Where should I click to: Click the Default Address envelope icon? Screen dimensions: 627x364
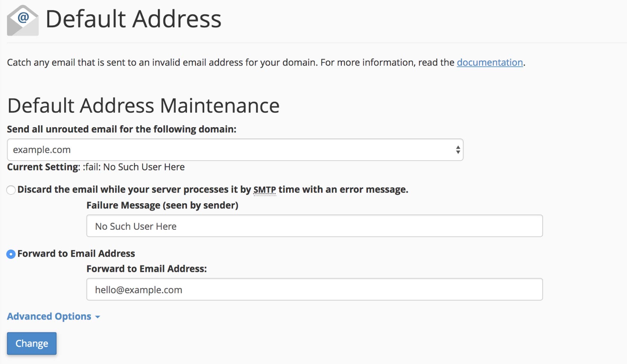pos(23,20)
